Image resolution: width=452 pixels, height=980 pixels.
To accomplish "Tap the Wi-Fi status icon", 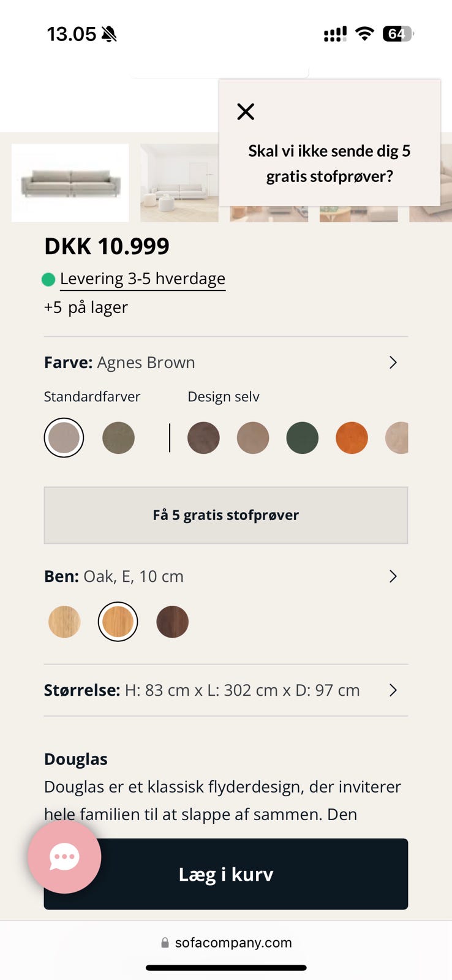I will (364, 34).
